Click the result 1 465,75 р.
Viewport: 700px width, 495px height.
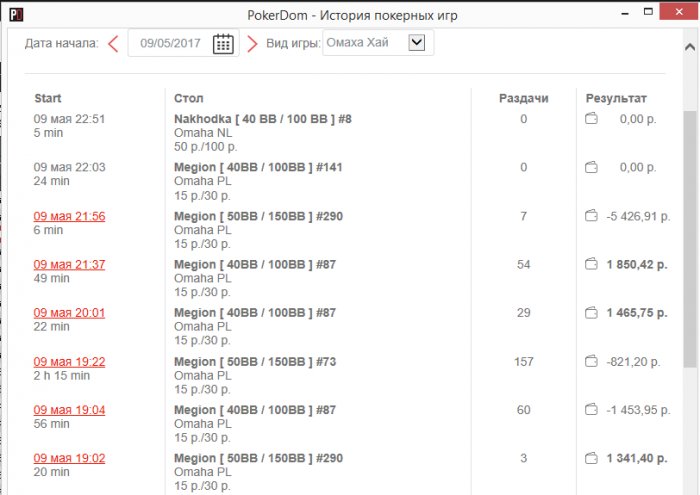pos(637,313)
